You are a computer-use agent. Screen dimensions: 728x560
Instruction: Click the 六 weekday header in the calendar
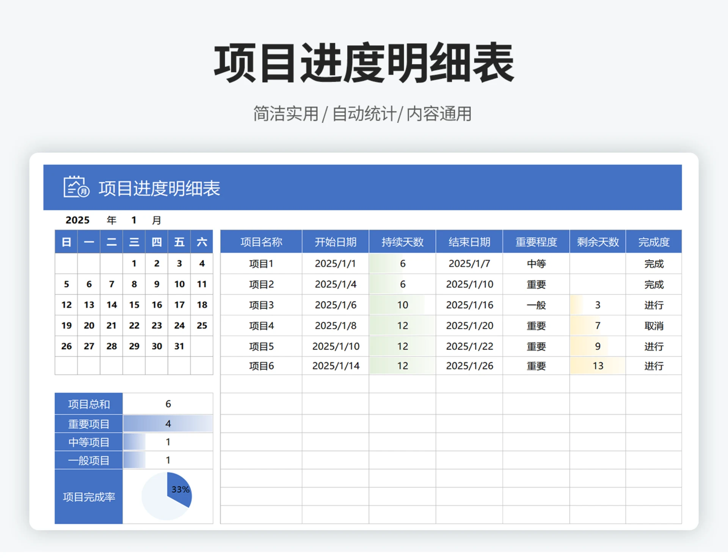(202, 242)
